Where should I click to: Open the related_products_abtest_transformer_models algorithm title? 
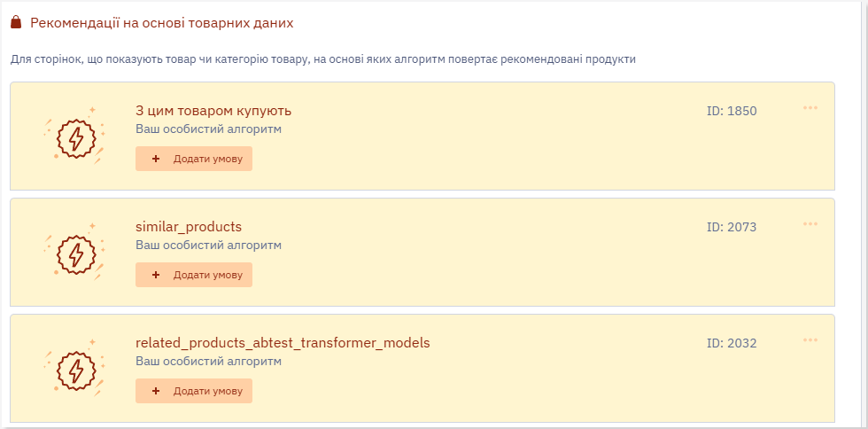point(283,343)
